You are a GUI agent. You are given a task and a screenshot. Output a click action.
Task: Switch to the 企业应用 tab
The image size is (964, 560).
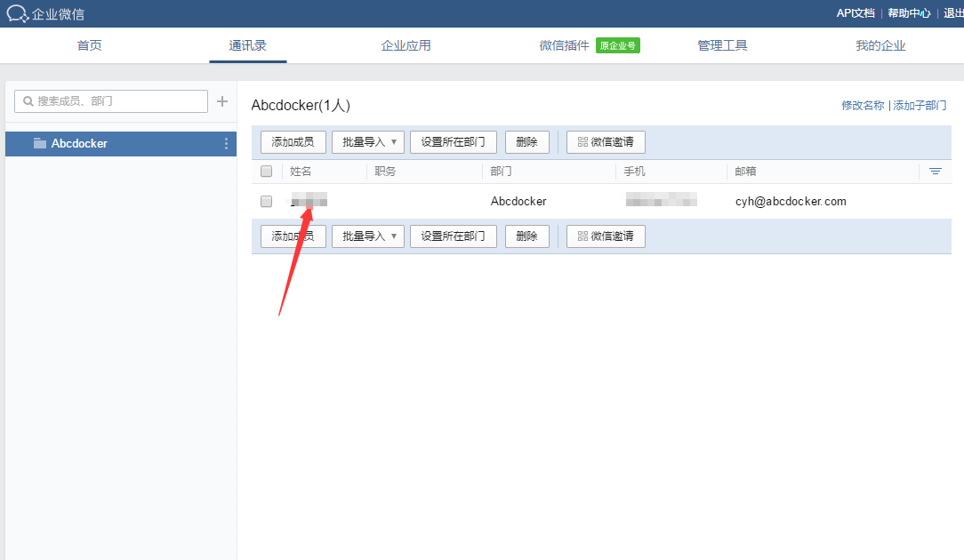(406, 45)
